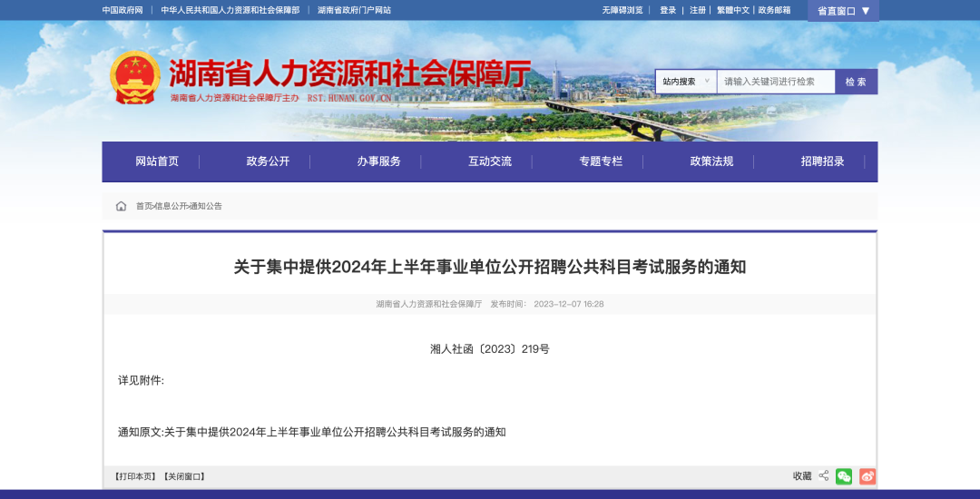Open 互动交流 navigation tab
The width and height of the screenshot is (980, 499).
click(x=490, y=161)
